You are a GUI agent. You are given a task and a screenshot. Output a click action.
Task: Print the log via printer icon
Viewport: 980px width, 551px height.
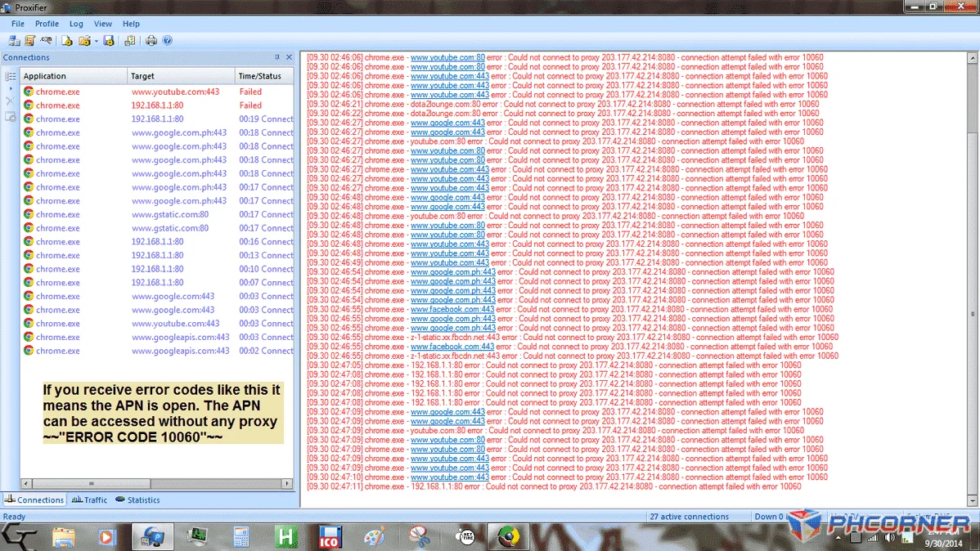(x=151, y=41)
